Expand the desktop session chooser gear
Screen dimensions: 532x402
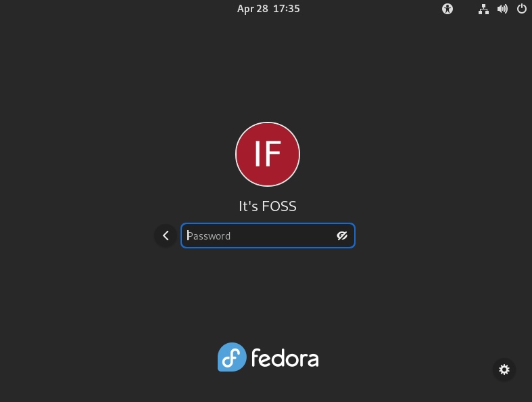click(x=504, y=370)
